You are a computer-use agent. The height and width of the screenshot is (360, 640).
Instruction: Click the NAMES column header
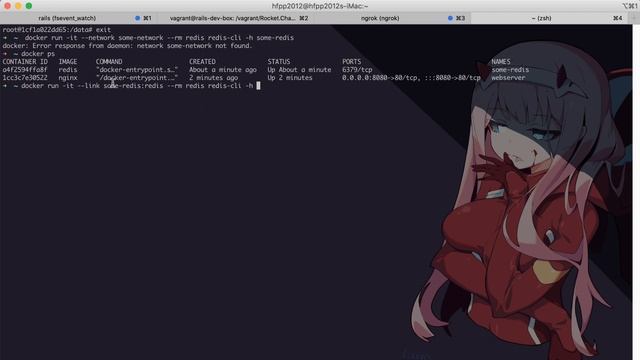[x=501, y=62]
